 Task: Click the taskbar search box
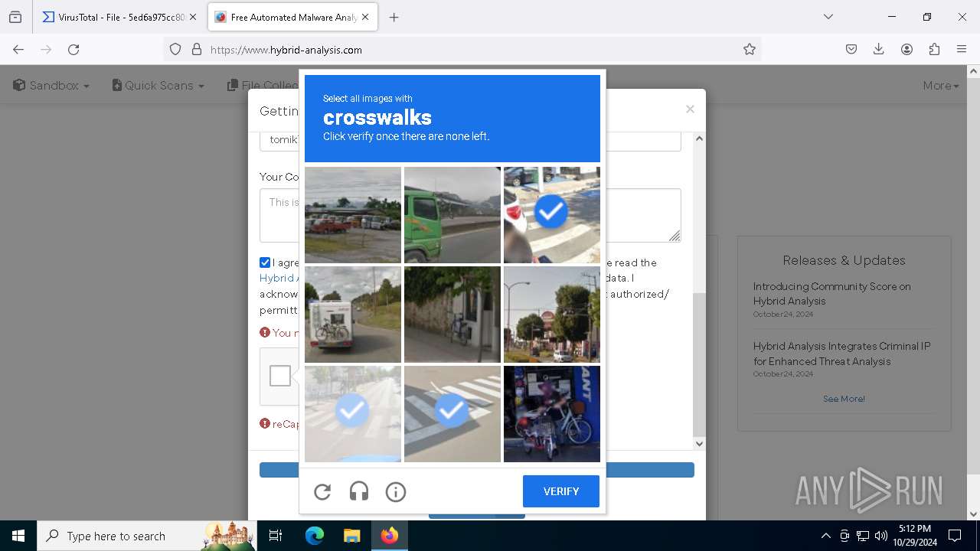coord(146,536)
